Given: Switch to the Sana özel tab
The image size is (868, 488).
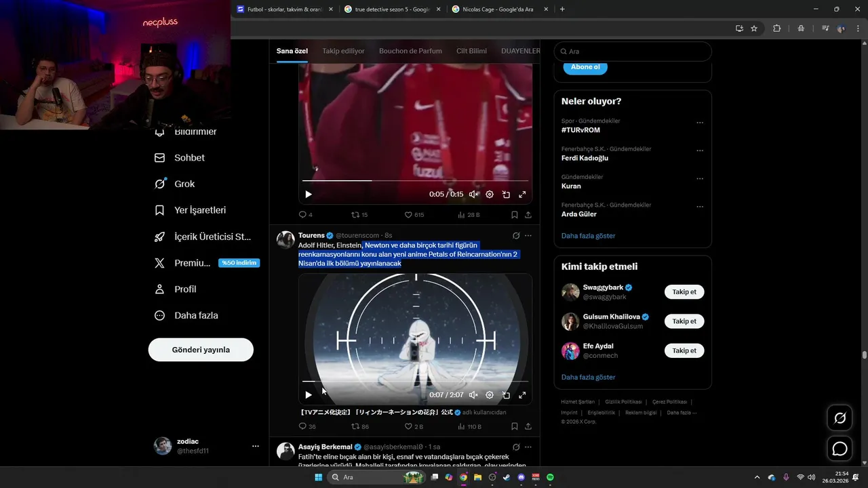Looking at the screenshot, I should (x=292, y=51).
